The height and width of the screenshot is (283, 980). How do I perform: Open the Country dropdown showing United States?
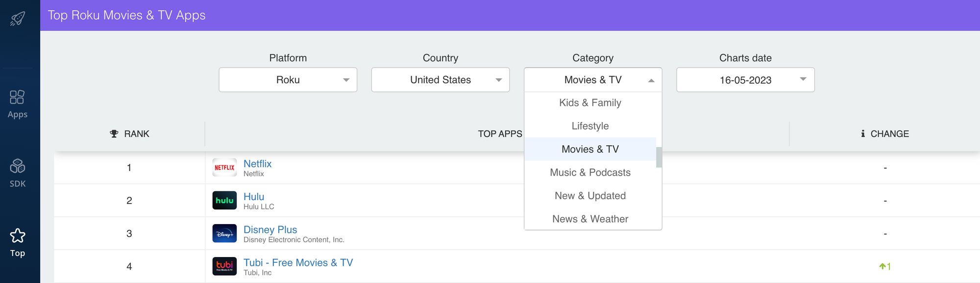(441, 79)
